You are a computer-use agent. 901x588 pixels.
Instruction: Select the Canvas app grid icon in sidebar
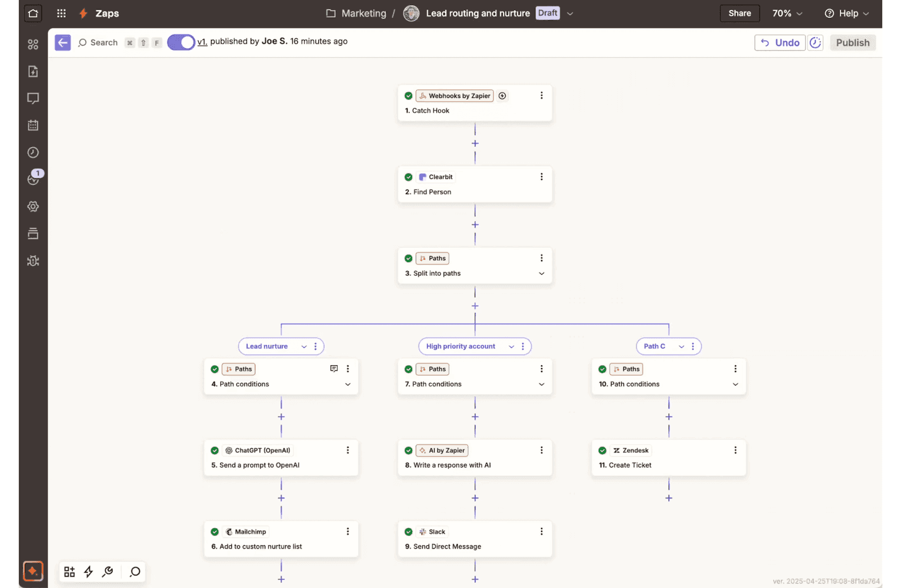33,44
